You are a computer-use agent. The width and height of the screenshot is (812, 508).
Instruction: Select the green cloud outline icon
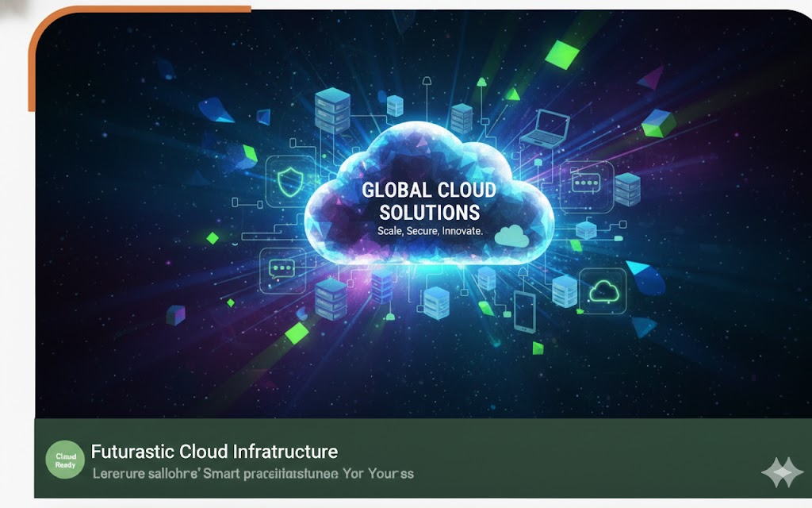(x=604, y=290)
